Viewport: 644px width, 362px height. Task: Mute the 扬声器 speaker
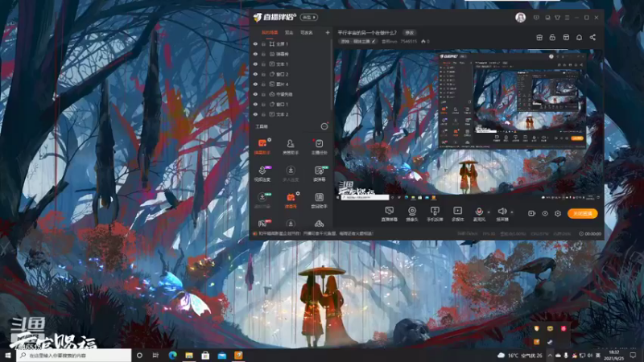tap(502, 214)
